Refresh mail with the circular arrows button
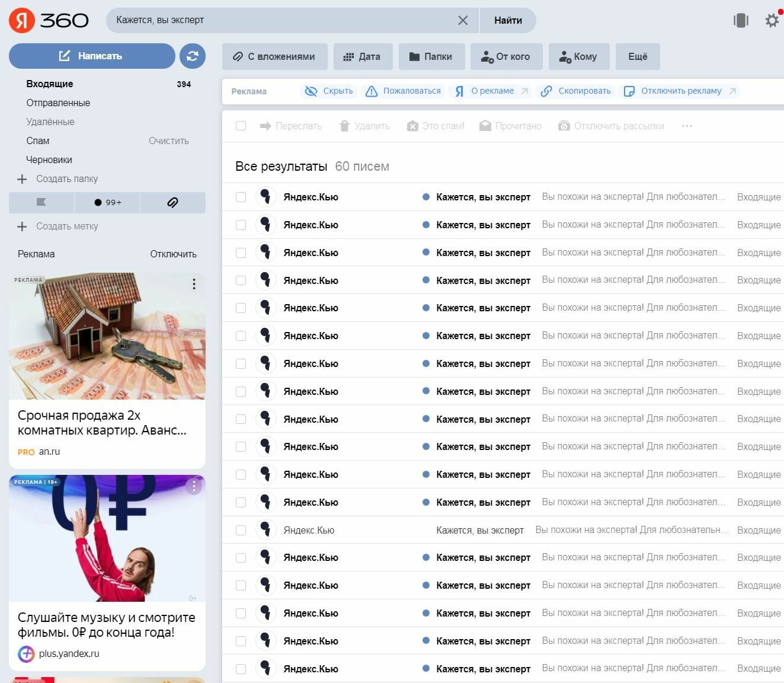The height and width of the screenshot is (683, 784). (193, 56)
